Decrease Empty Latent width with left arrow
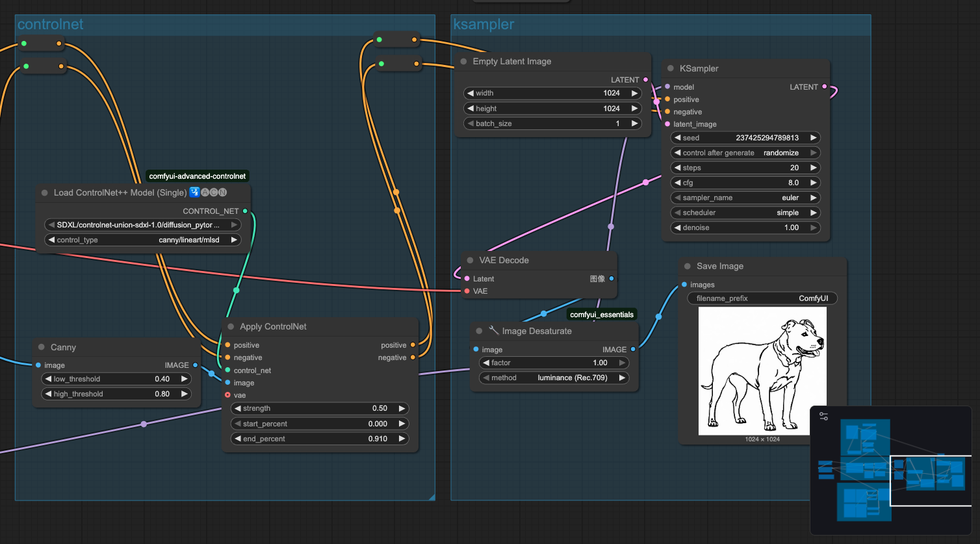Viewport: 980px width, 544px height. (x=471, y=93)
